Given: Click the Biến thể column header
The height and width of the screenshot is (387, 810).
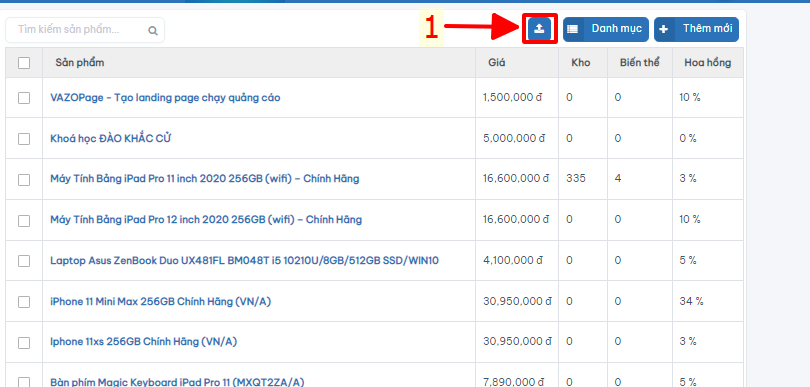Looking at the screenshot, I should click(640, 63).
